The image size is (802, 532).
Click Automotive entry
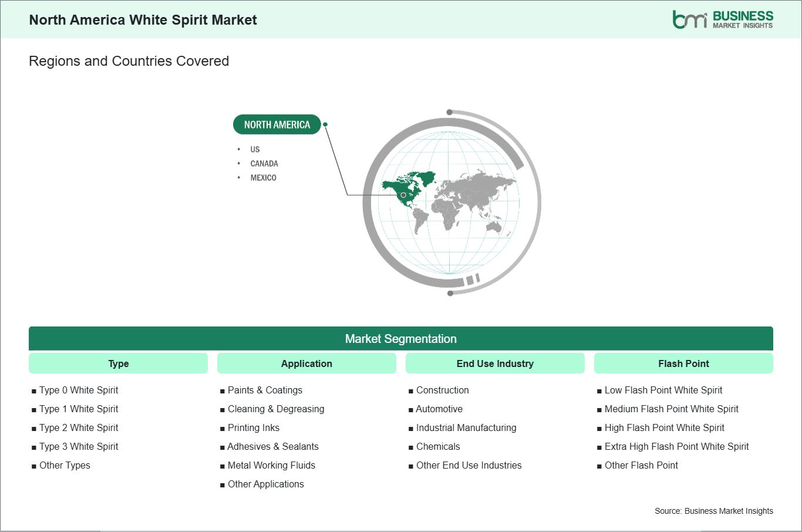point(439,409)
